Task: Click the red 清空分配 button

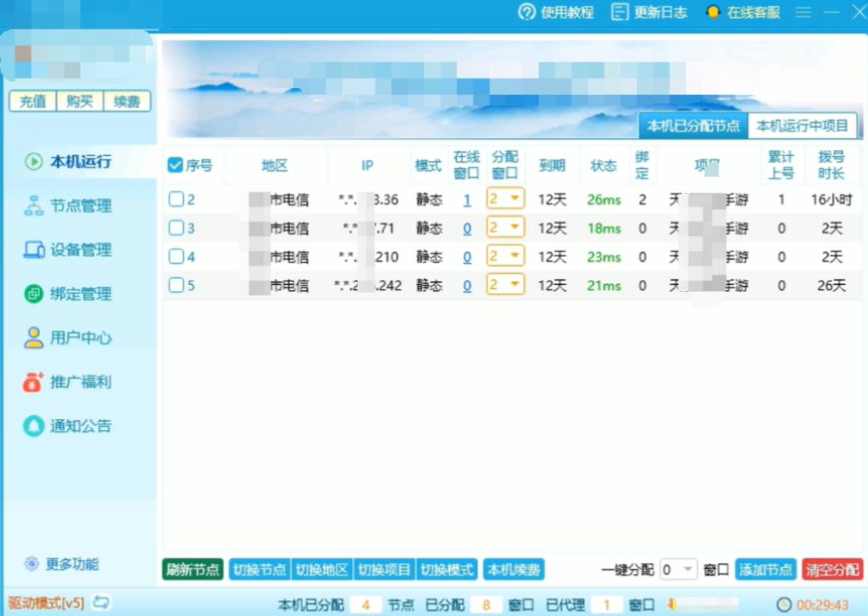Action: coord(833,569)
